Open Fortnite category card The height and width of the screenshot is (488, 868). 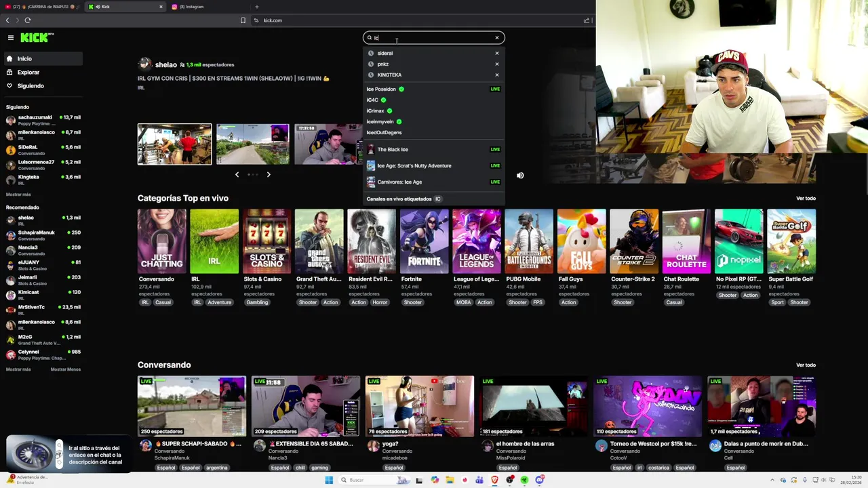[424, 241]
